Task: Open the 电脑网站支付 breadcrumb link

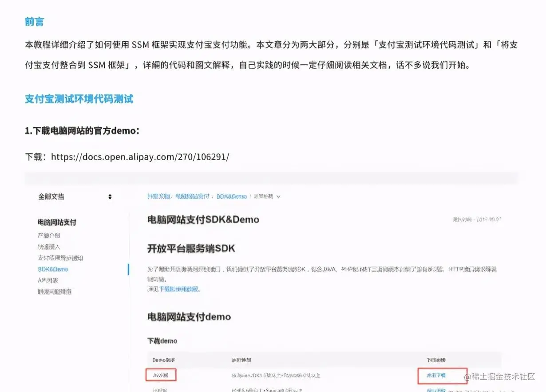Action: [x=192, y=196]
